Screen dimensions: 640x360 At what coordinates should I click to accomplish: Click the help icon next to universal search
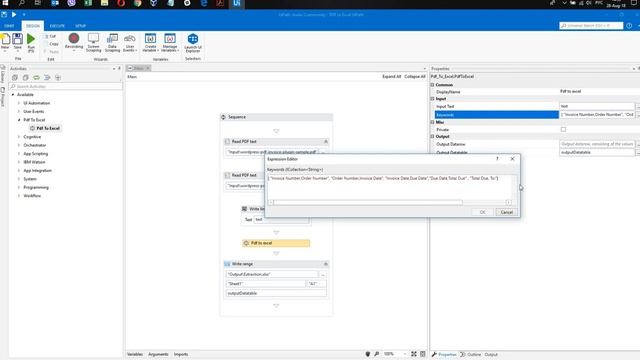pyautogui.click(x=629, y=26)
